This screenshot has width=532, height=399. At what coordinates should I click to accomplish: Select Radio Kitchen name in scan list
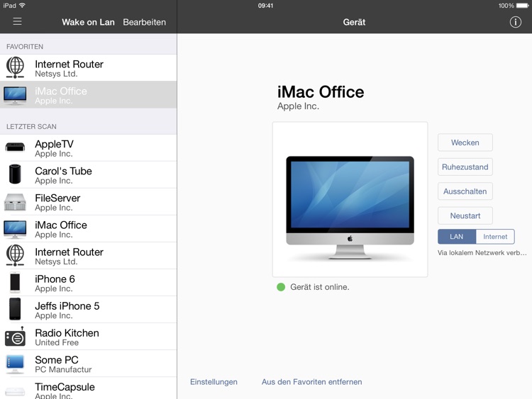click(x=67, y=333)
